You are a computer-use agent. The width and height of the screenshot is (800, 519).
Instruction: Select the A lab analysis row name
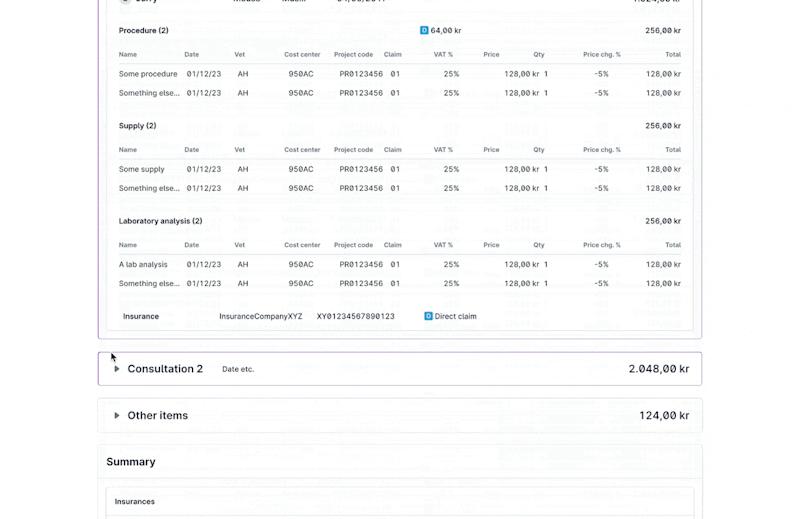[x=143, y=264]
